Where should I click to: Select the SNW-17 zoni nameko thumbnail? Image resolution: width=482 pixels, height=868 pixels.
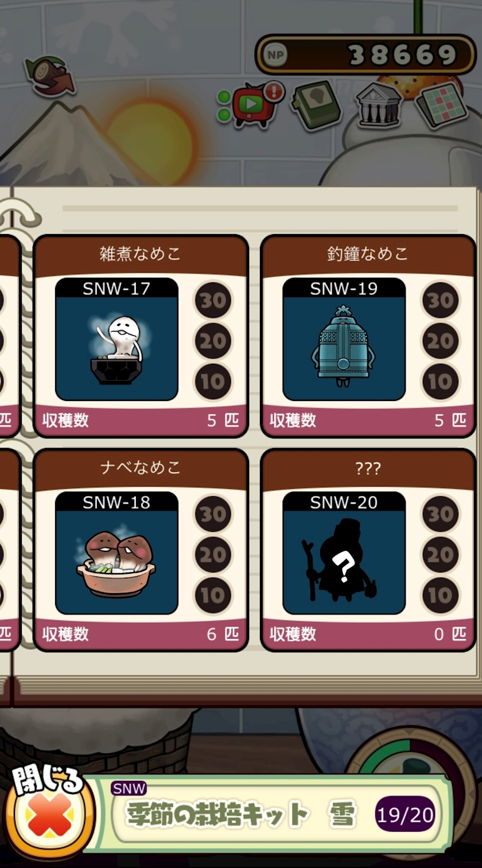tap(116, 339)
